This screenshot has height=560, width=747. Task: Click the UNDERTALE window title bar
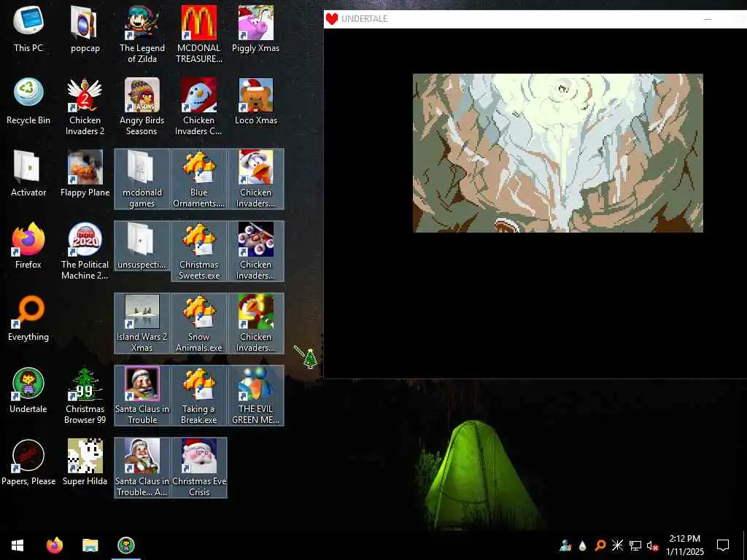coord(535,19)
